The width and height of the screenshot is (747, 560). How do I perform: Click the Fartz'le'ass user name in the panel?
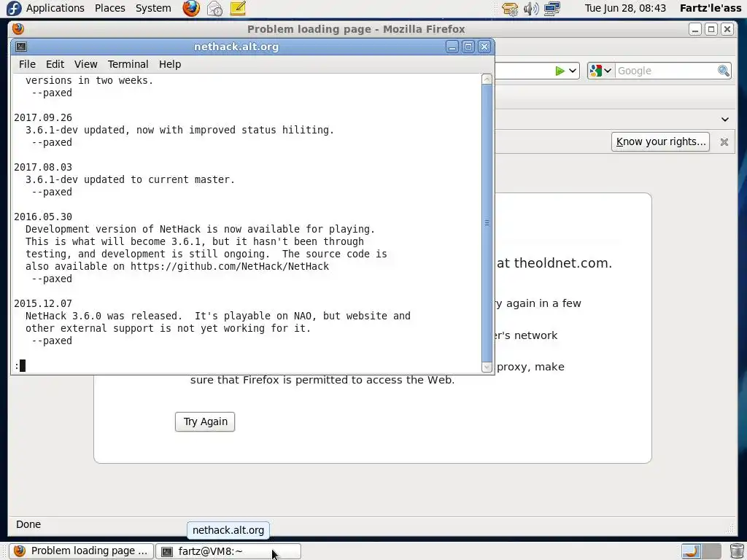pyautogui.click(x=711, y=8)
